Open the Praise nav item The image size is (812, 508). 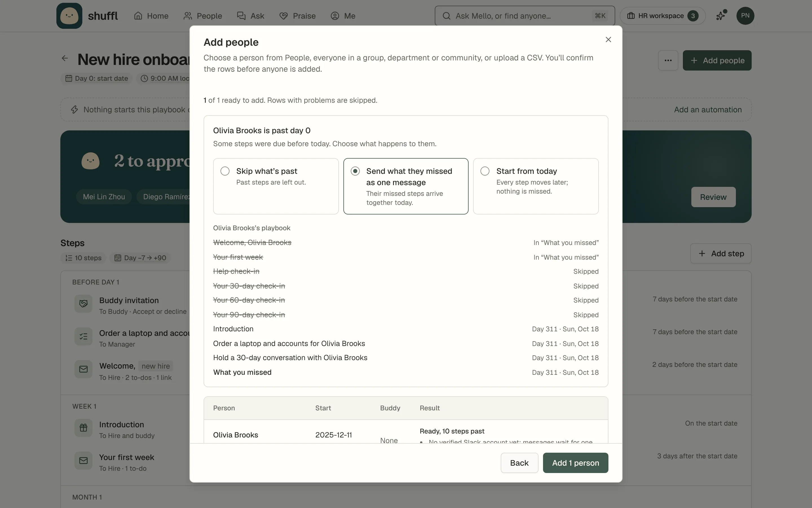click(x=297, y=16)
